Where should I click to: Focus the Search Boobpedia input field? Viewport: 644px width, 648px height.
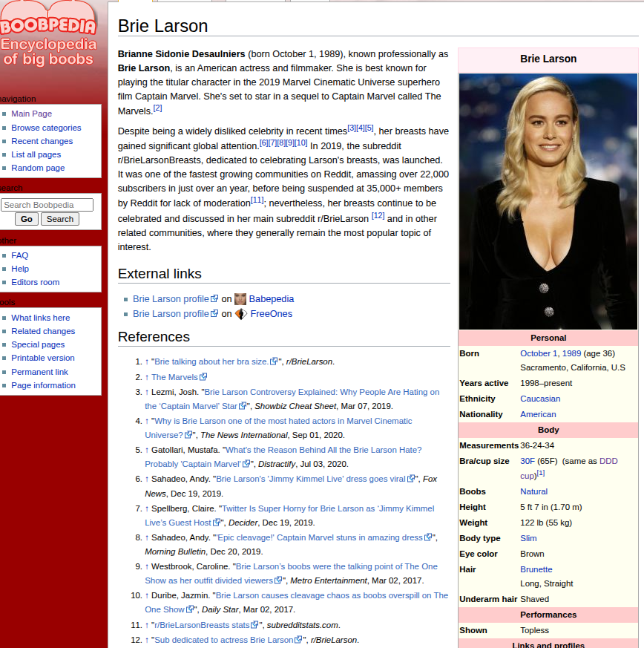(x=47, y=205)
